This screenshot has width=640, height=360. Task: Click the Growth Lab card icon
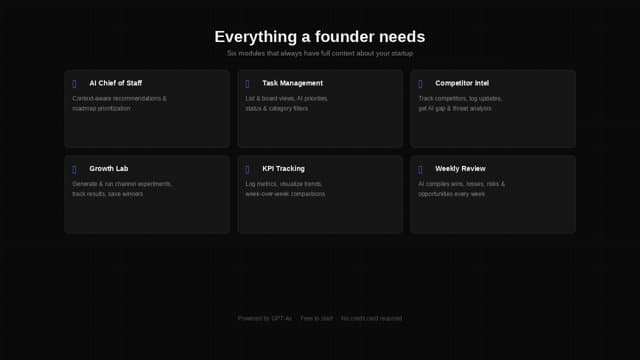[x=74, y=169]
